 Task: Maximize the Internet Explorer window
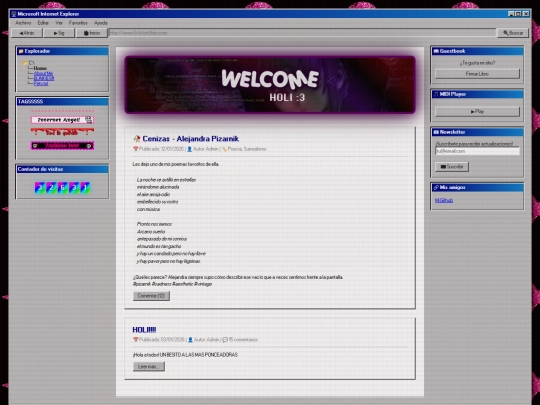[518, 14]
